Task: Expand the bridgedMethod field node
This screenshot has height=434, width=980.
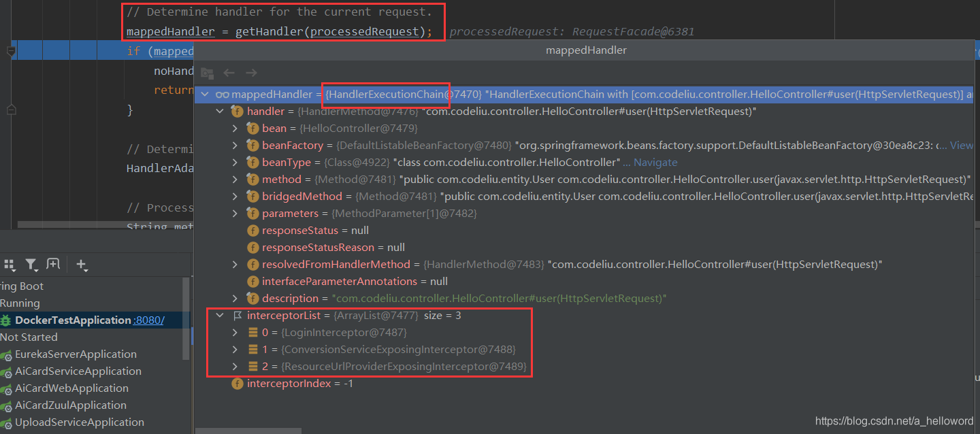Action: 235,197
